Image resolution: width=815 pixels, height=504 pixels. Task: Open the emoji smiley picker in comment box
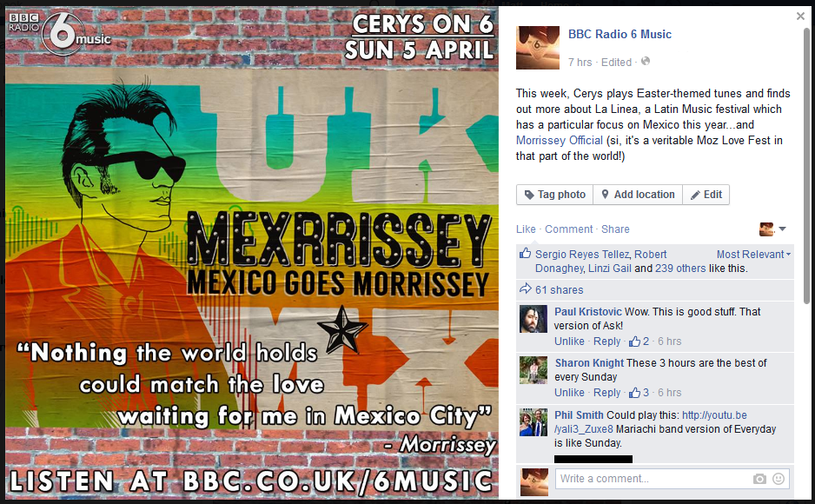click(779, 479)
